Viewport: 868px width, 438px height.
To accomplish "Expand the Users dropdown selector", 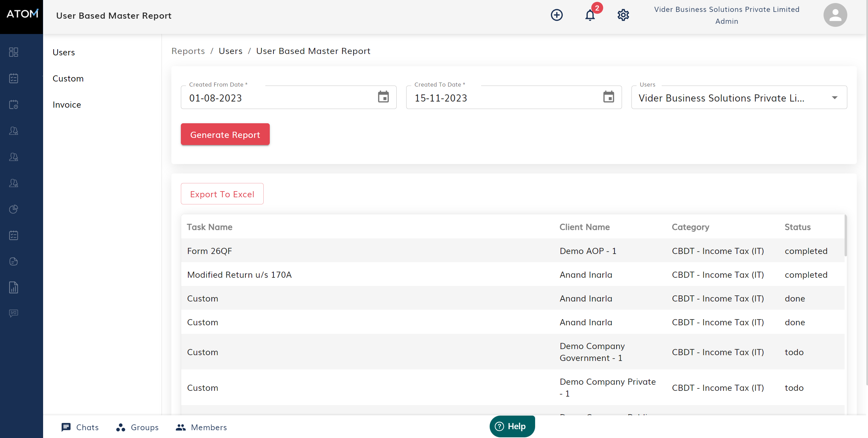I will coord(834,98).
